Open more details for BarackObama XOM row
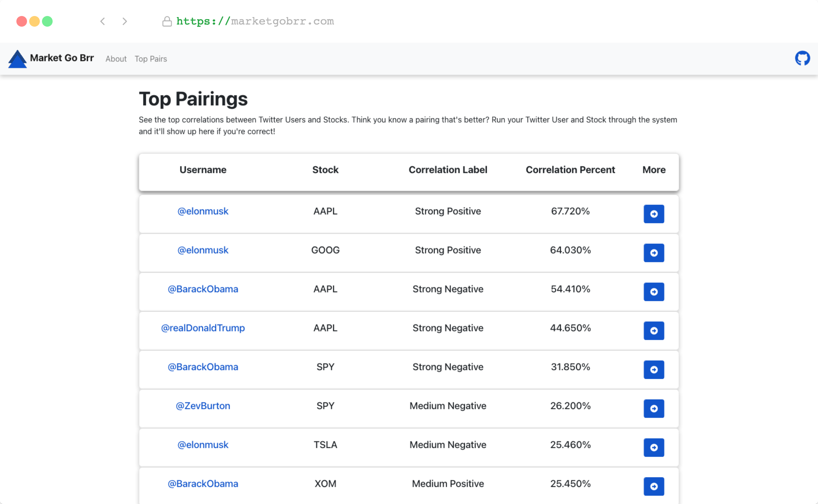Image resolution: width=818 pixels, height=504 pixels. 654,487
